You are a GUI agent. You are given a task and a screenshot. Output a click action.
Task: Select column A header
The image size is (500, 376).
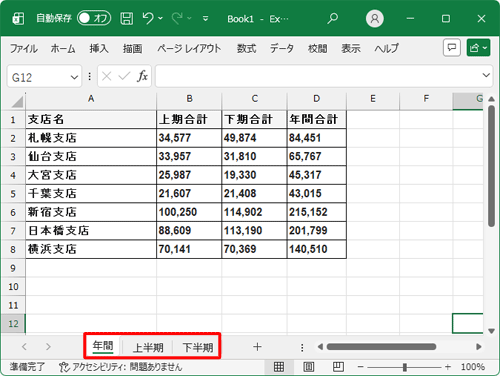click(x=91, y=99)
